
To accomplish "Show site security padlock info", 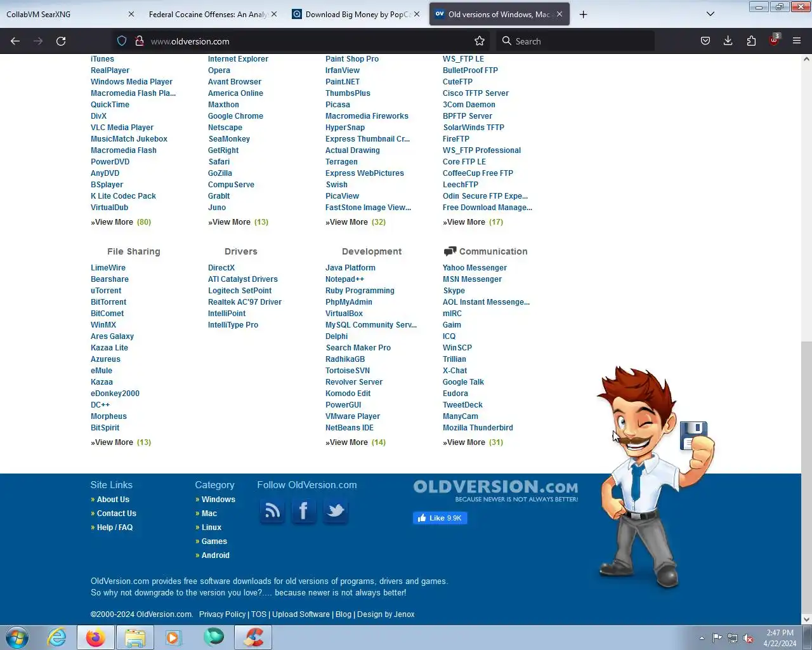I will (139, 41).
